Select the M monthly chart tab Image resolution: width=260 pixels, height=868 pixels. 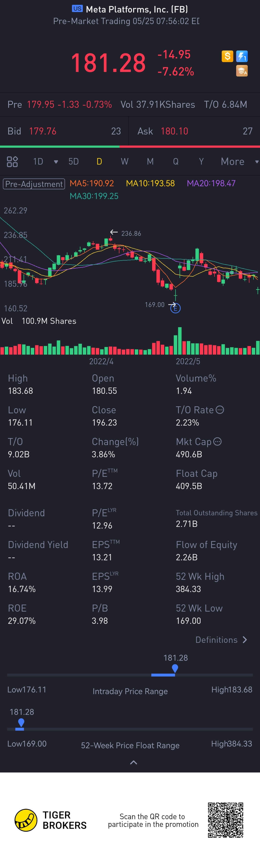pyautogui.click(x=150, y=162)
